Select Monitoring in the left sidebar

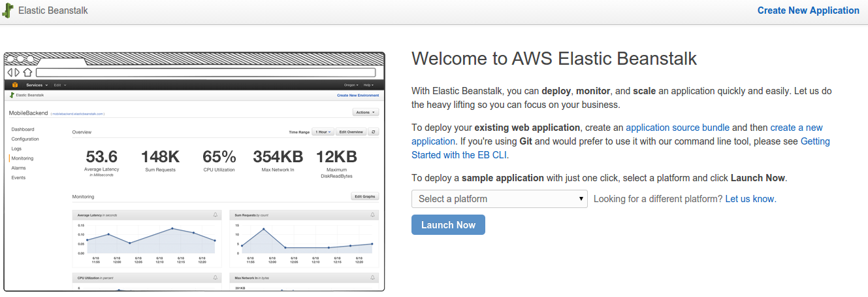22,158
